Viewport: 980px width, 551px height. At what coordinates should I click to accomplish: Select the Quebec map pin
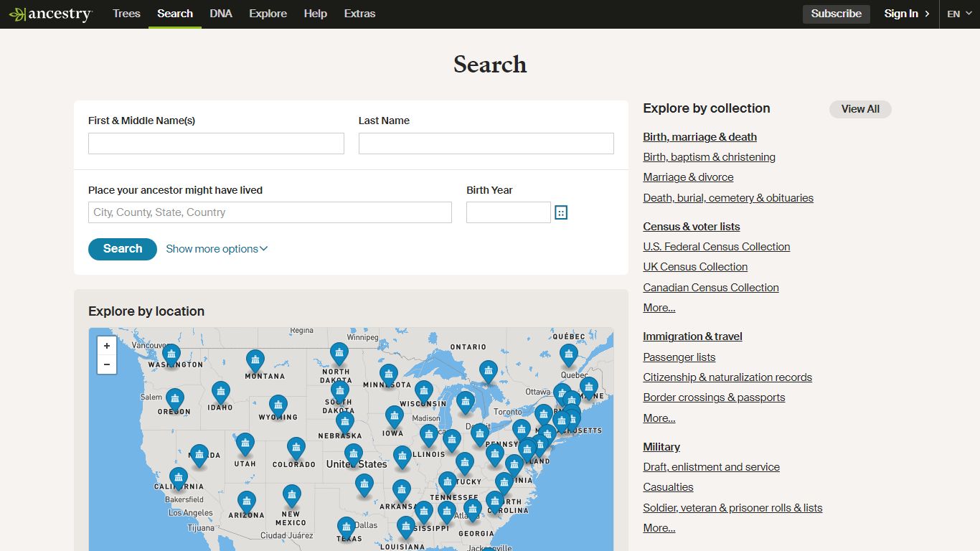click(x=569, y=355)
